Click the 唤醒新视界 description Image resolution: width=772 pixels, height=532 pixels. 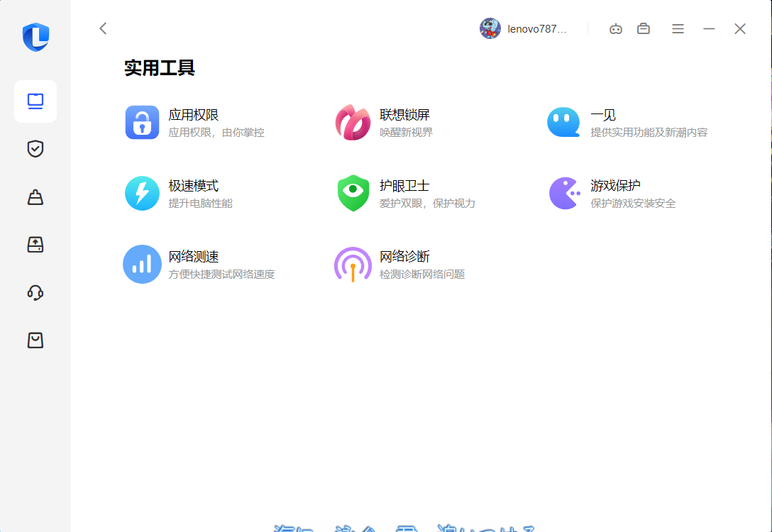[x=407, y=133]
